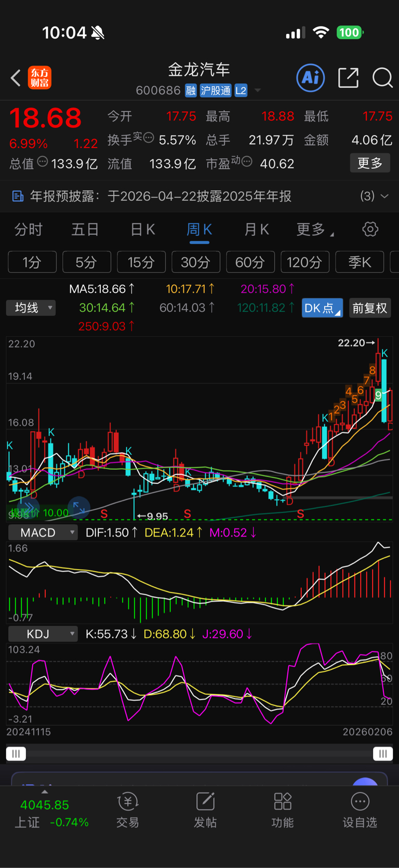Select the 季K period button
The width and height of the screenshot is (399, 868).
pos(360,262)
